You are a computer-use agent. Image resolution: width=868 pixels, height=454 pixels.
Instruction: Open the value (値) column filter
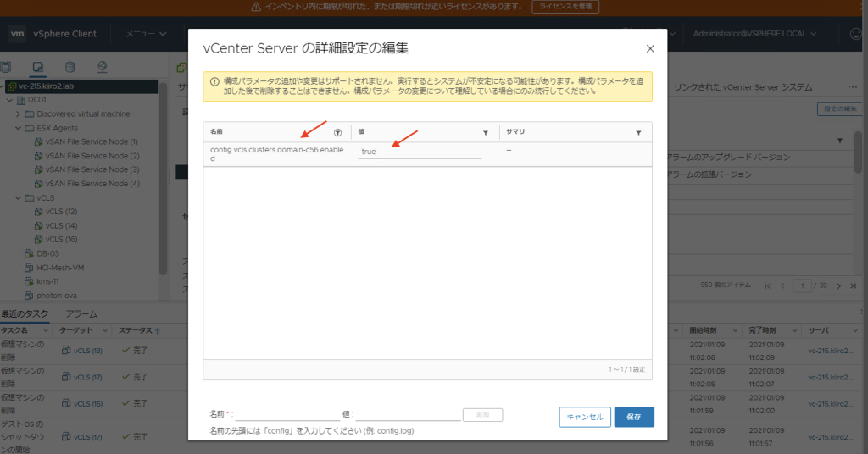click(486, 133)
